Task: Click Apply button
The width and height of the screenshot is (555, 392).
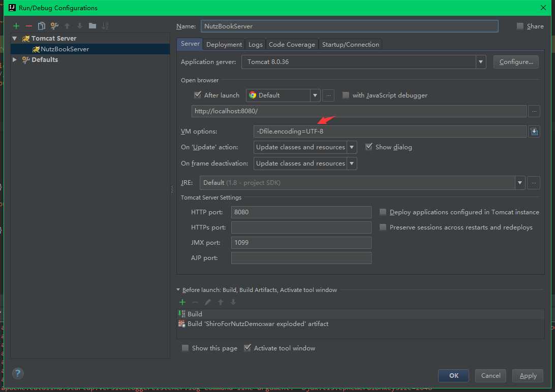Action: tap(528, 375)
